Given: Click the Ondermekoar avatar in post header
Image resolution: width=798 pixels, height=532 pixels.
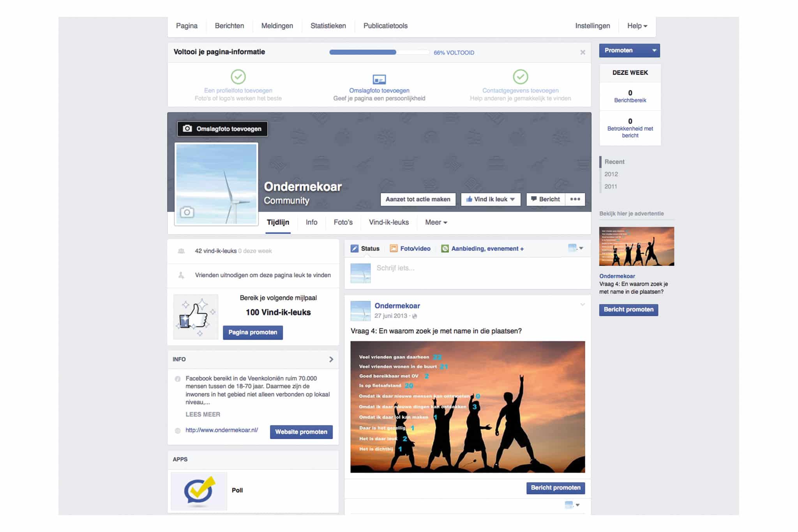Looking at the screenshot, I should [360, 311].
